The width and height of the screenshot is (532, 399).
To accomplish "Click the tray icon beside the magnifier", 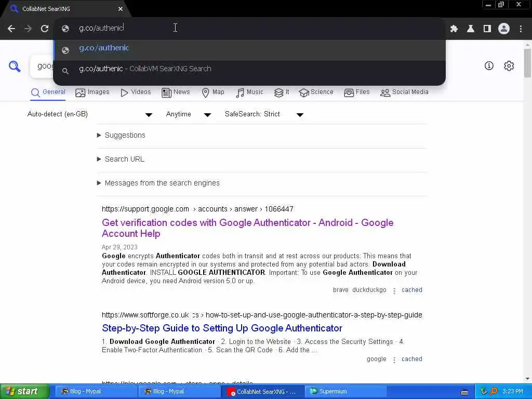I will (x=484, y=392).
